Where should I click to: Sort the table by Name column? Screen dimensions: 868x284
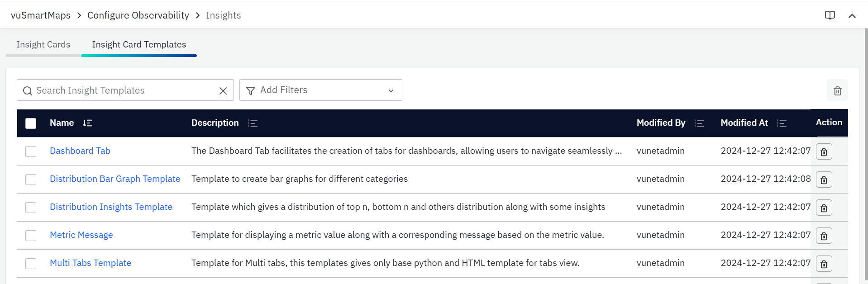coord(88,123)
